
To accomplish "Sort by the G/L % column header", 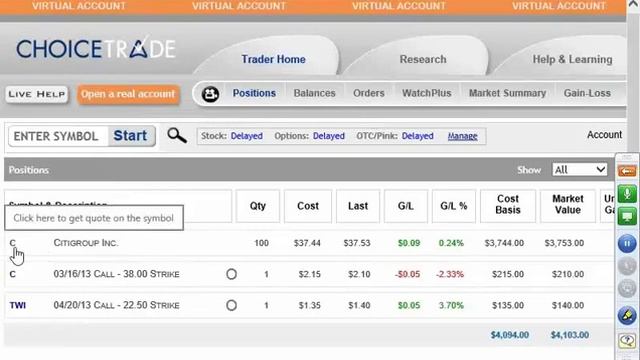I will point(453,206).
